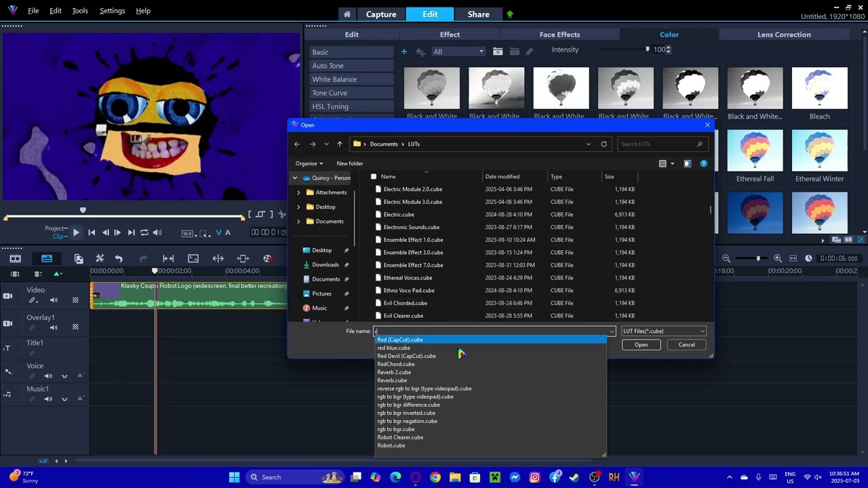Image resolution: width=868 pixels, height=488 pixels.
Task: Open File Explorer from the taskbar
Action: [455, 477]
